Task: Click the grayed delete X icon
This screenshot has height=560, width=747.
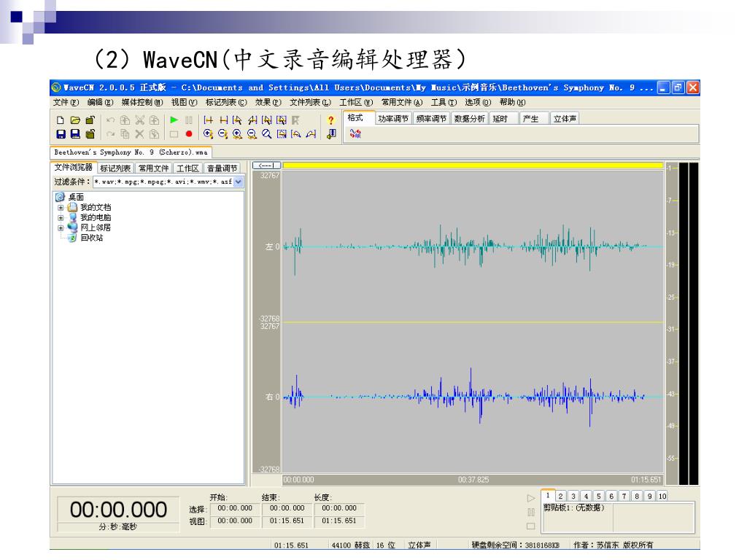Action: click(139, 134)
